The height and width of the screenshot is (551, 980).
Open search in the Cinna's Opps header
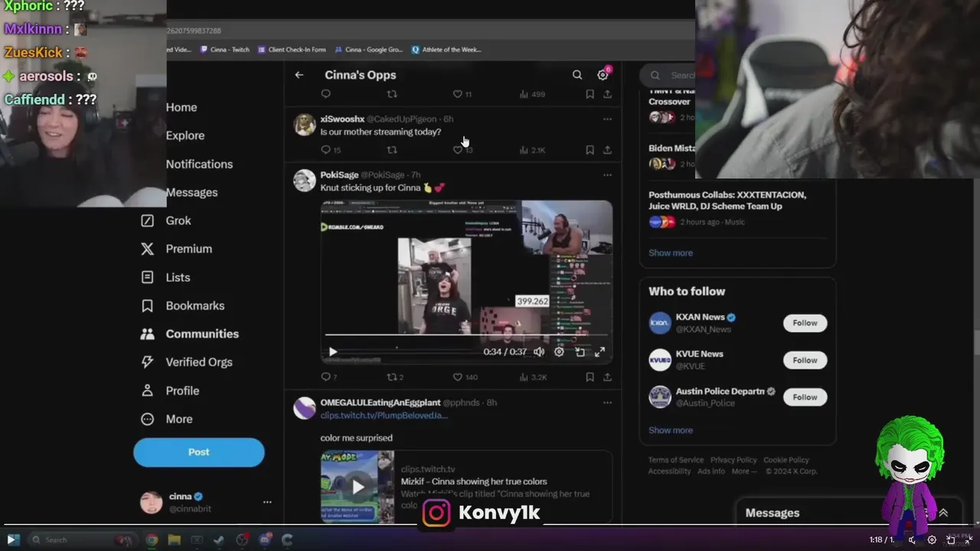[x=577, y=75]
